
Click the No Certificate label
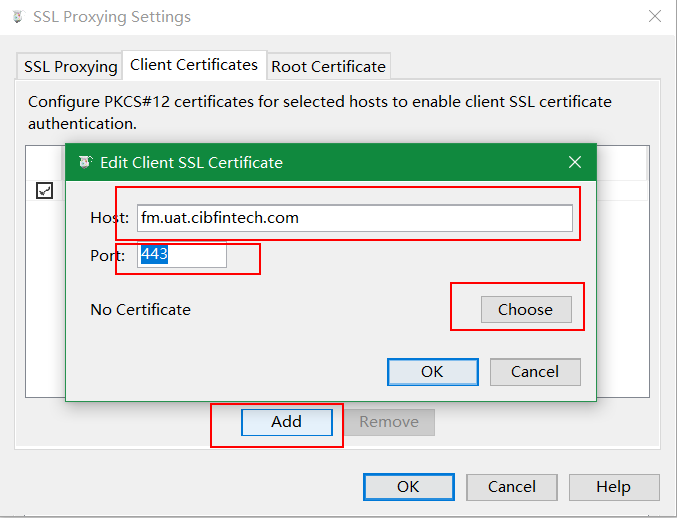141,310
